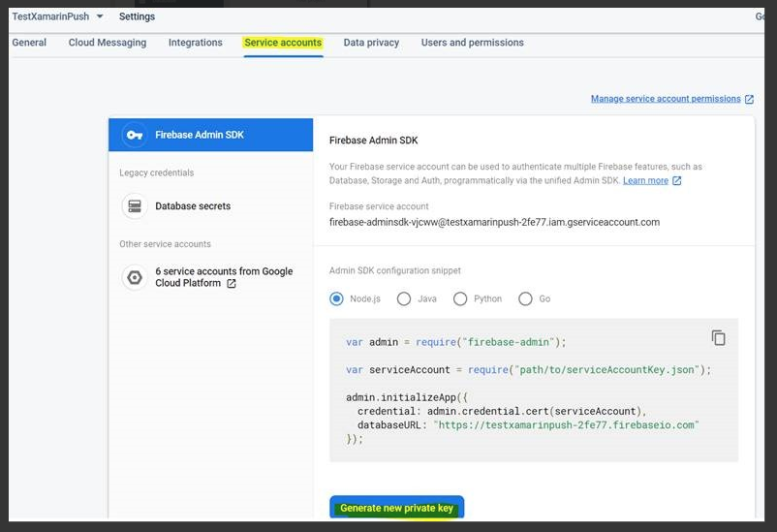
Task: Select the Node.js radio button
Action: click(x=336, y=299)
